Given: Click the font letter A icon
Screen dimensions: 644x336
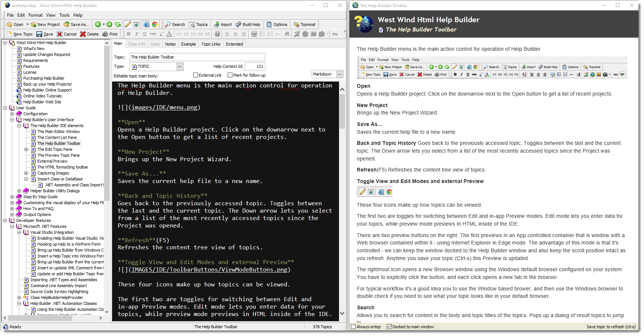Looking at the screenshot, I should (169, 34).
